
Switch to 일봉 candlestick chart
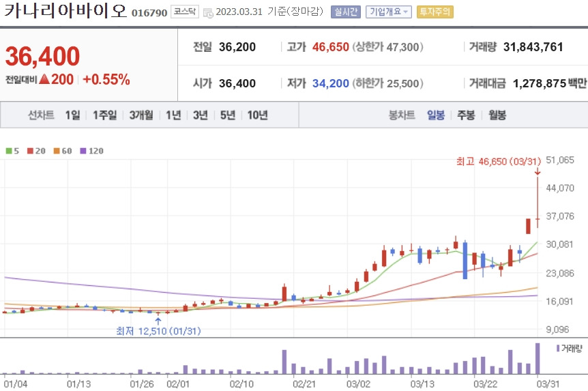click(x=436, y=115)
